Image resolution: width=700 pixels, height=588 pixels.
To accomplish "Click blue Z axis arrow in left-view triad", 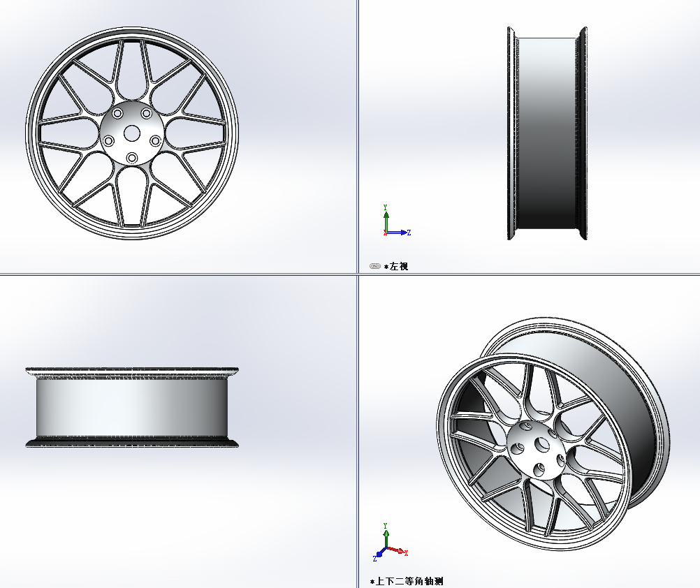I will point(402,233).
